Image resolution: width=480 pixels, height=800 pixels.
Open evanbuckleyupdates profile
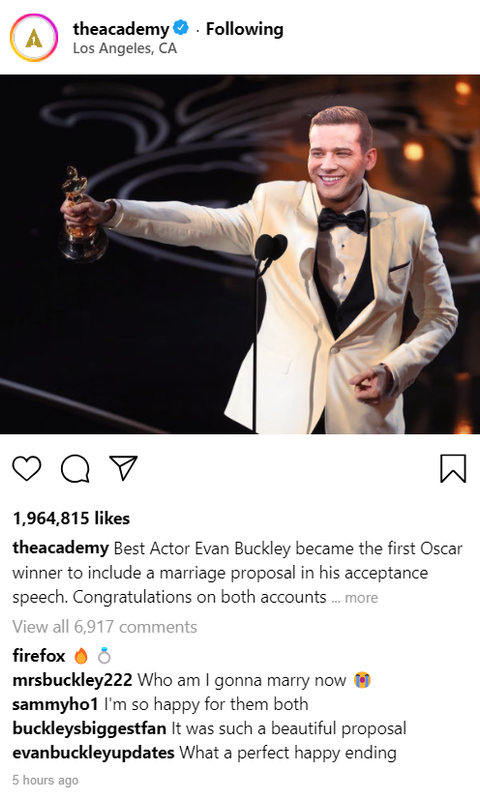(x=93, y=753)
